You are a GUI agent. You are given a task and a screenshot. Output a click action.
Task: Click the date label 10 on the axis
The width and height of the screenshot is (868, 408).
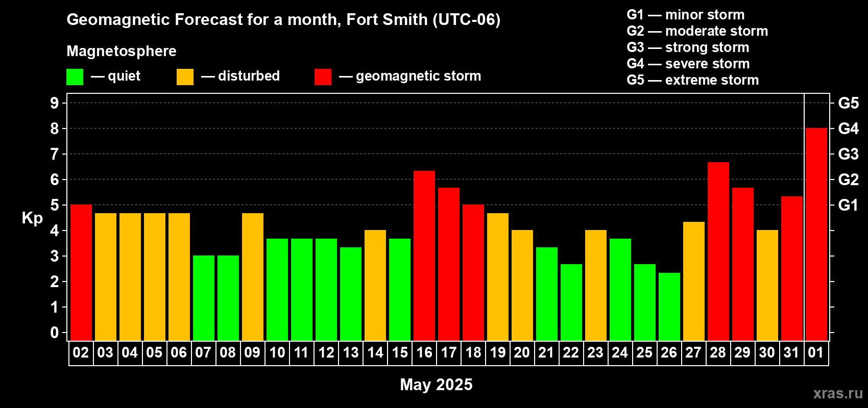tap(277, 352)
